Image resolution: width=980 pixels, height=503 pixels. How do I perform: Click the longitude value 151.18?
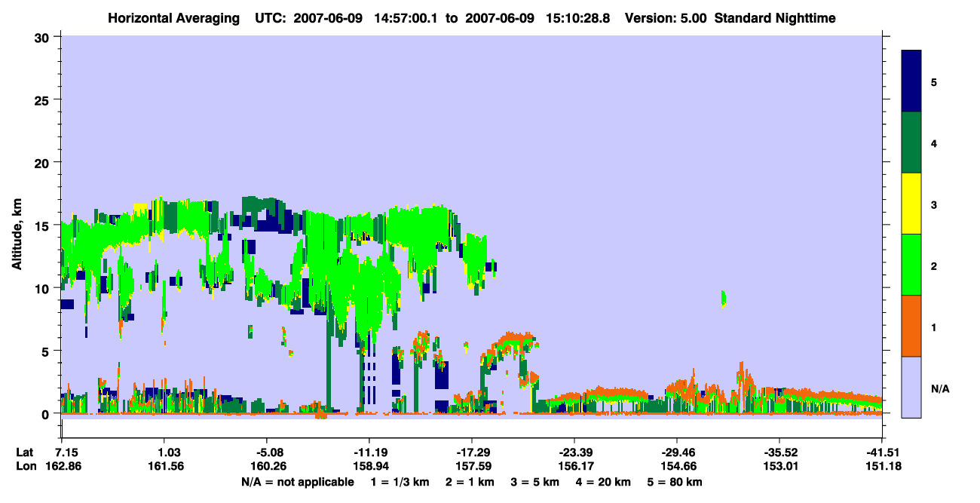[x=883, y=466]
